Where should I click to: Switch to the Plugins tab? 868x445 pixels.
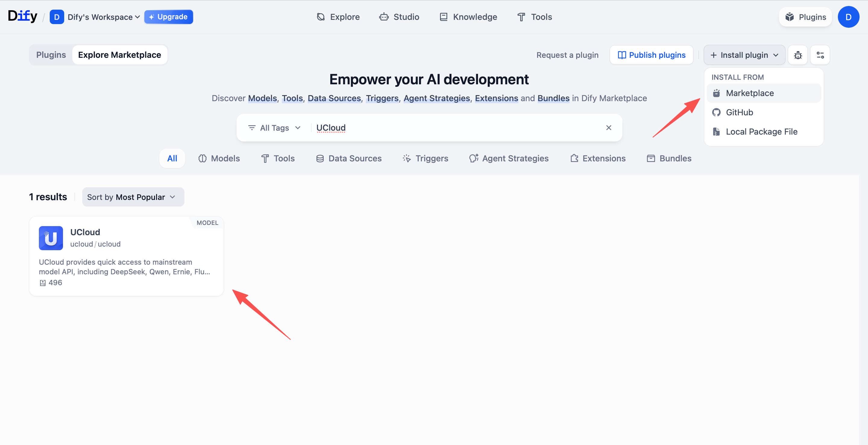[x=51, y=55]
